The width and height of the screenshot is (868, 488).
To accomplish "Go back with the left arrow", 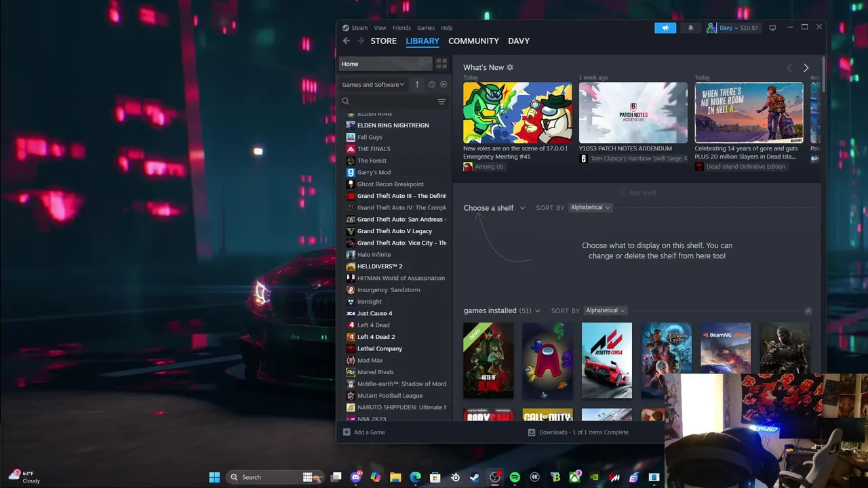I will pyautogui.click(x=347, y=41).
